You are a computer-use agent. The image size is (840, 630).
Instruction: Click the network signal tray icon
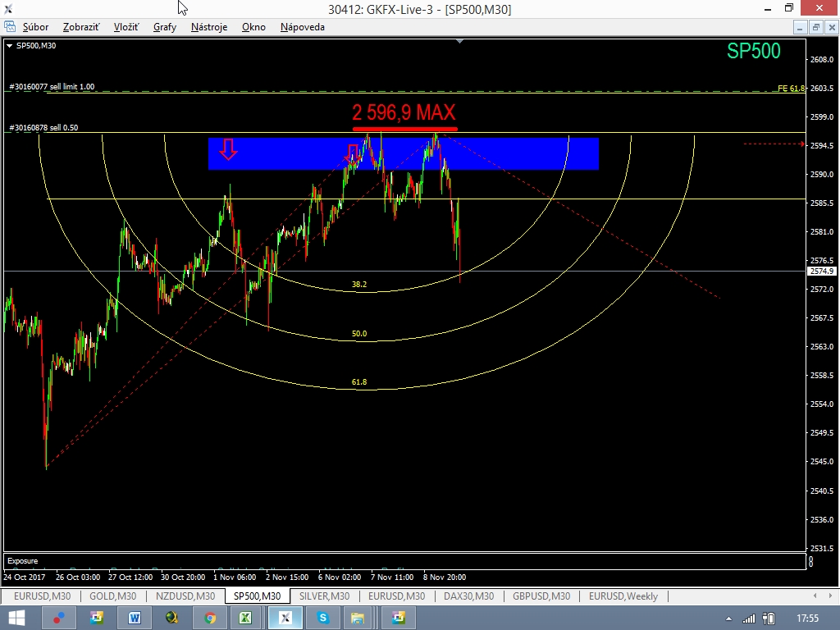[x=748, y=619]
